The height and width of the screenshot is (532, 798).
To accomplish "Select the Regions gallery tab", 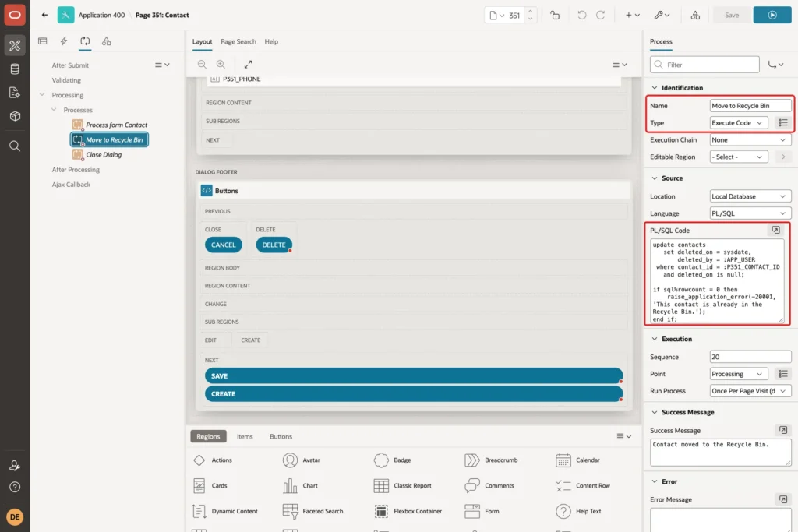I will pos(208,436).
